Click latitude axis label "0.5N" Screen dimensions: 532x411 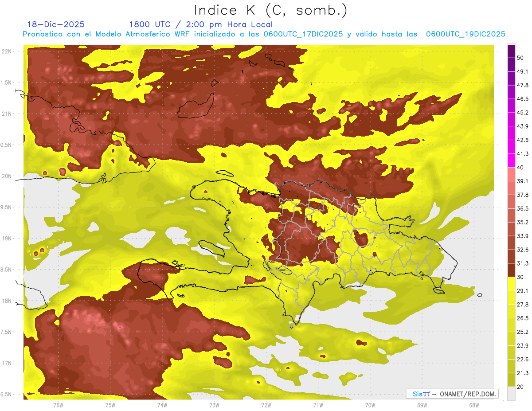(x=7, y=145)
